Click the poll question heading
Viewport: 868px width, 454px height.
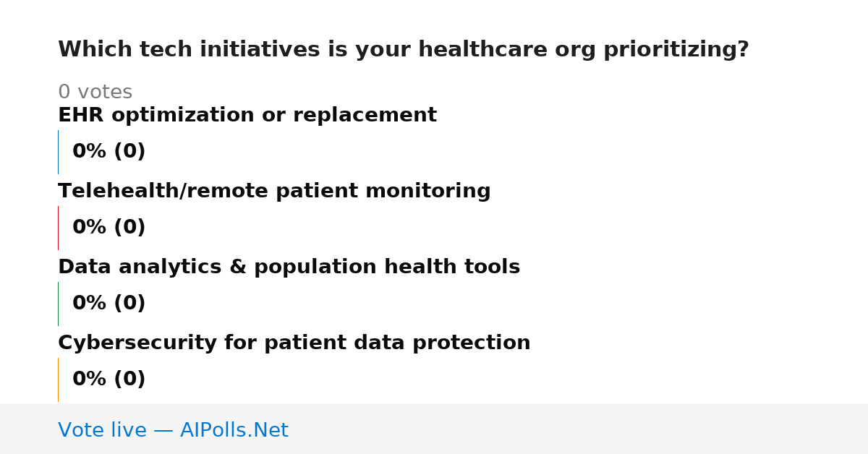(404, 50)
